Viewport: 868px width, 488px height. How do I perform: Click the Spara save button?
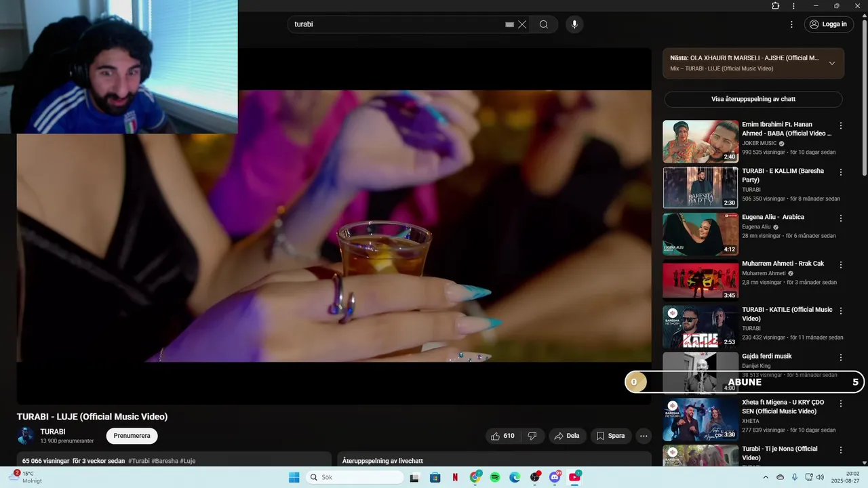coord(610,436)
